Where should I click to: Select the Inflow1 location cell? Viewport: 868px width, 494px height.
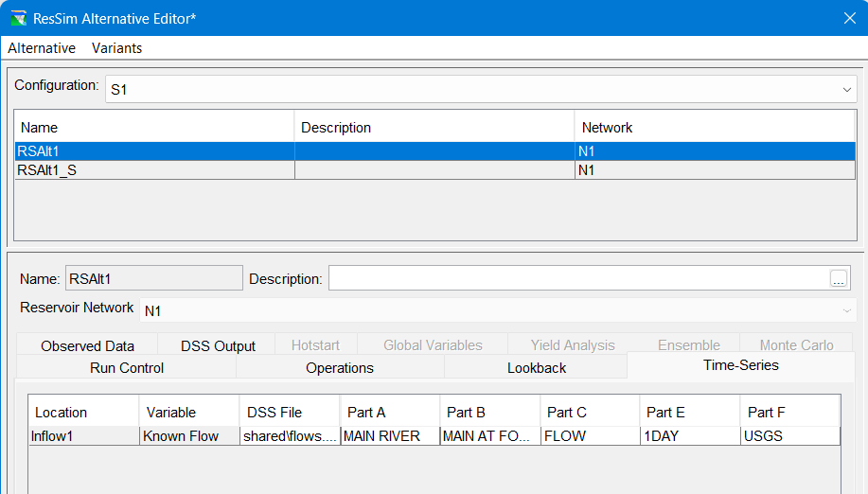(x=83, y=436)
